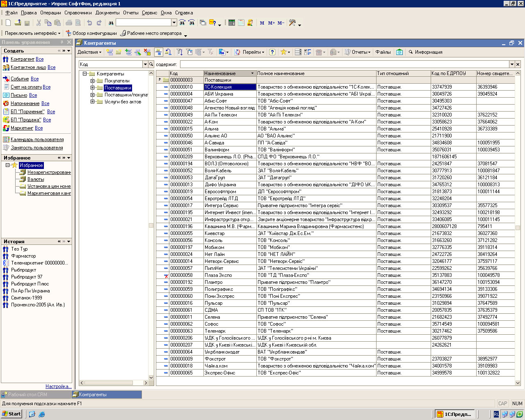Click the Open file icon in main toolbar
The width and height of the screenshot is (525, 420).
coord(18,23)
